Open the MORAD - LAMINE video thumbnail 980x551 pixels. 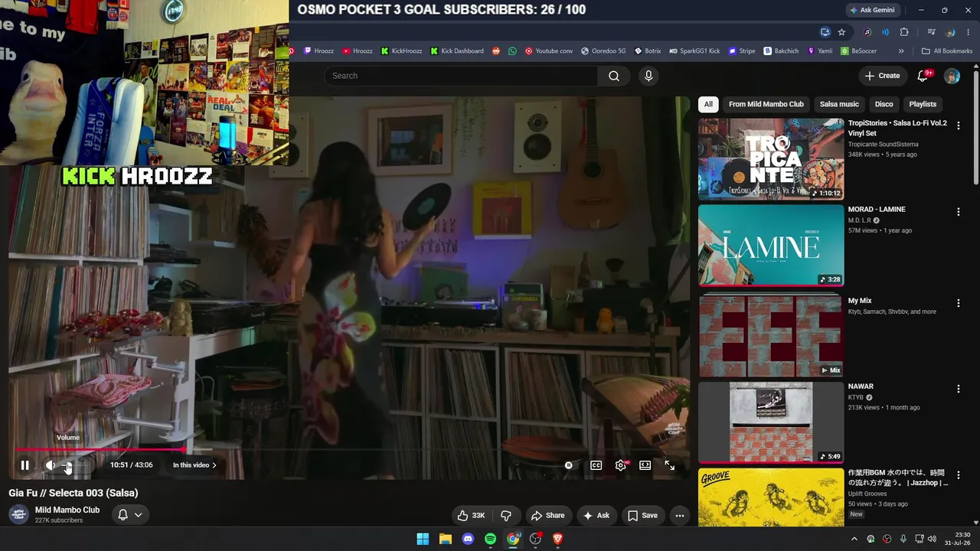pyautogui.click(x=771, y=246)
